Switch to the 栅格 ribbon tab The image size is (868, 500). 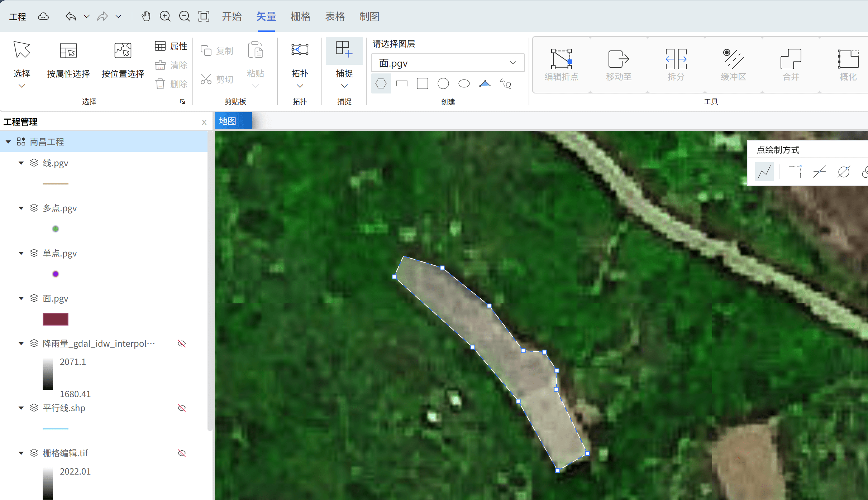click(x=300, y=16)
